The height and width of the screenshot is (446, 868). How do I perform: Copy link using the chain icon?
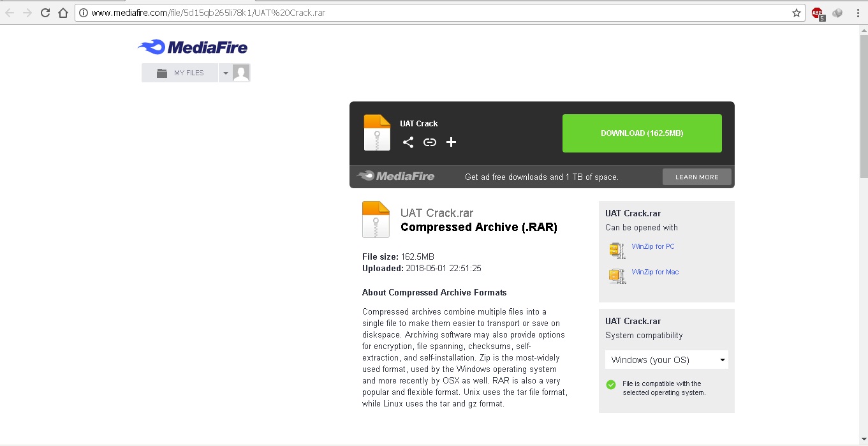430,142
